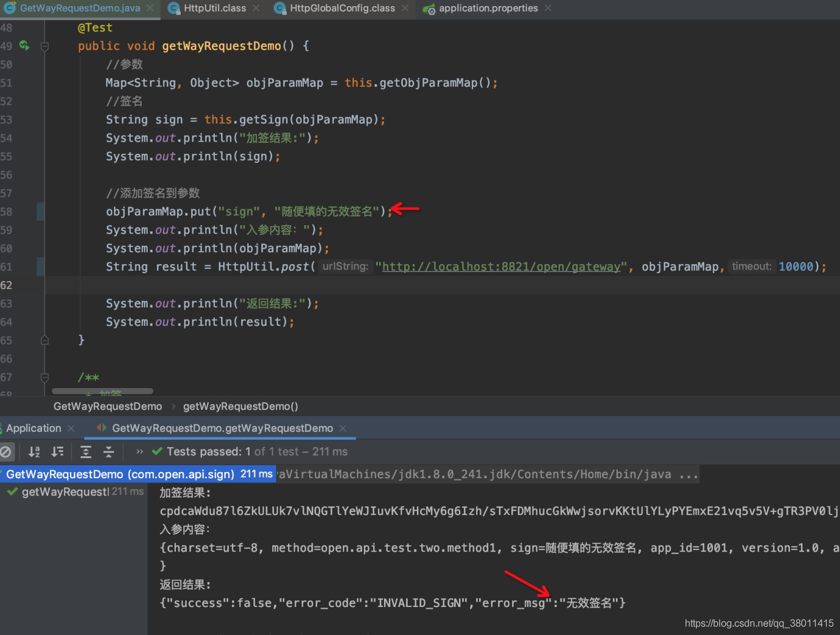This screenshot has width=840, height=635.
Task: Click the 'Tests passed: 1 of 1 test' status
Action: point(257,451)
